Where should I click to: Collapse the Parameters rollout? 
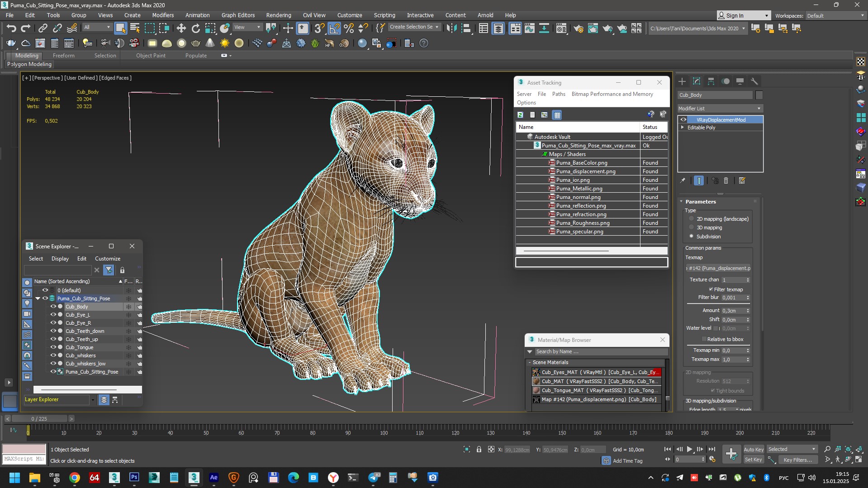click(x=682, y=202)
